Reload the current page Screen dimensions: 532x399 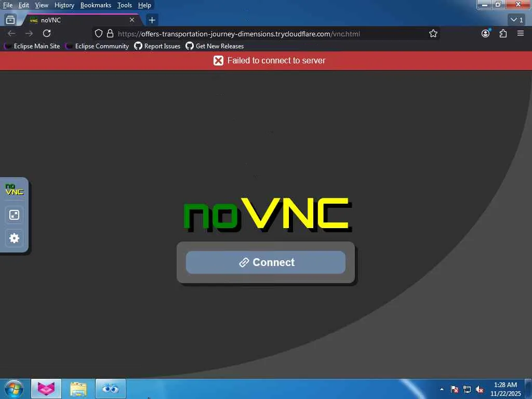point(47,33)
